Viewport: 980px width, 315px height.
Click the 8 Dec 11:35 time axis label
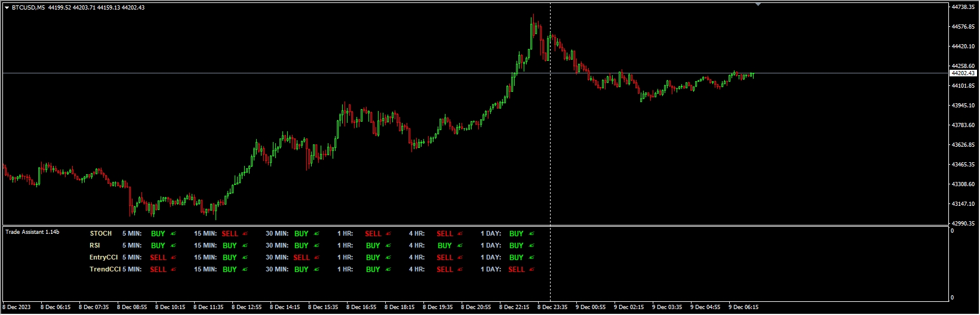pyautogui.click(x=208, y=308)
